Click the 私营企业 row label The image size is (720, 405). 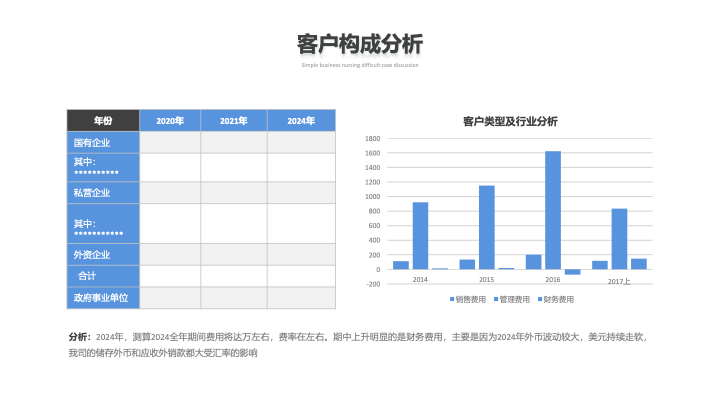tap(92, 192)
